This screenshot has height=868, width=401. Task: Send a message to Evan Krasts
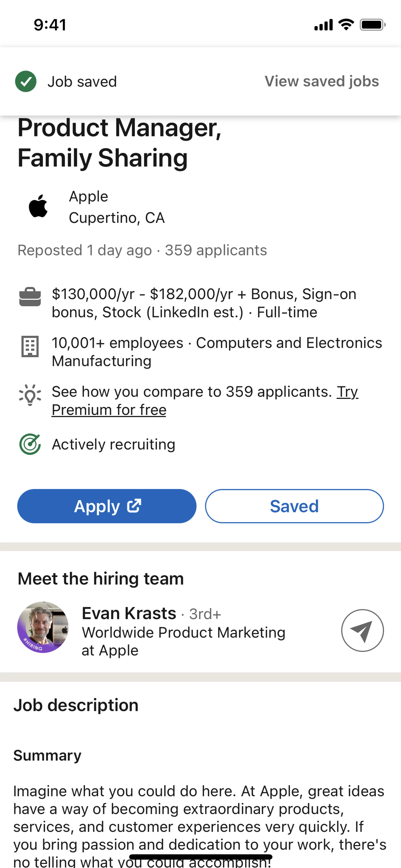tap(362, 630)
